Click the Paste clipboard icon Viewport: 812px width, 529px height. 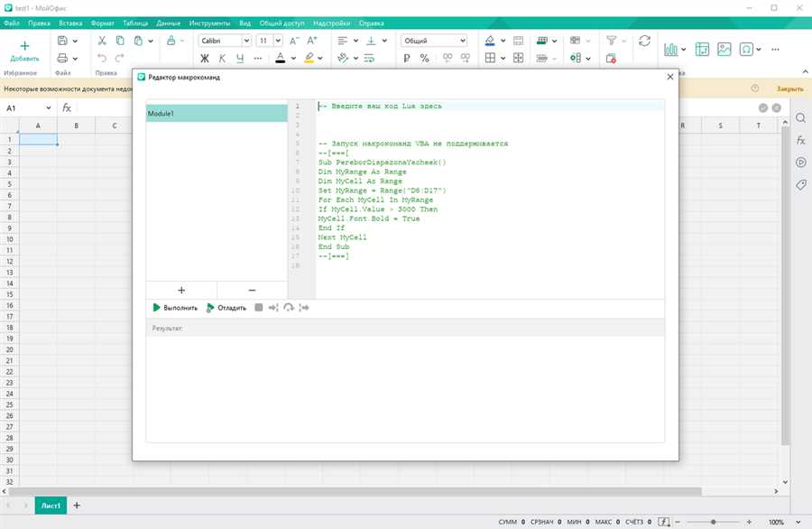coord(138,41)
